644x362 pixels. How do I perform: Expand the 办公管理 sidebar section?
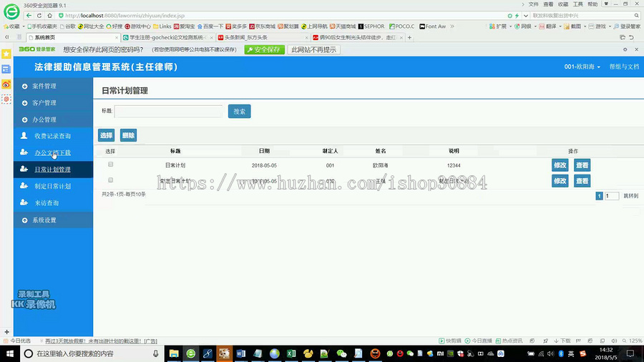(54, 120)
